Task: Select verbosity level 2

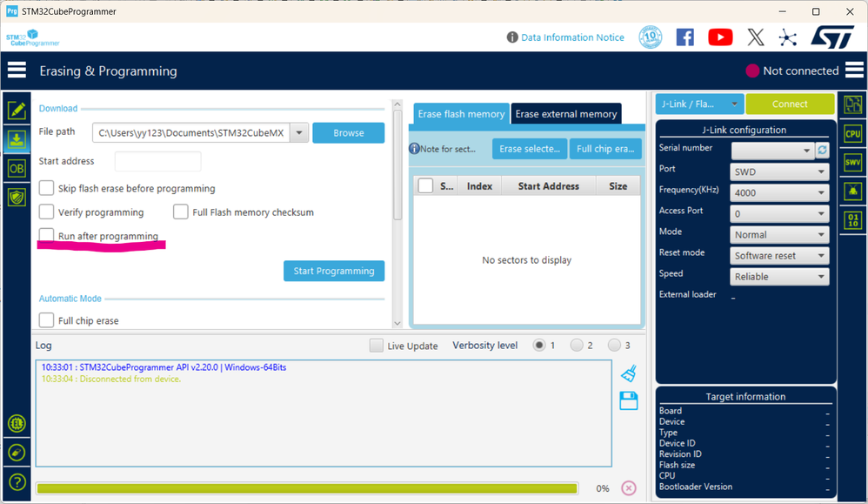Action: coord(577,345)
